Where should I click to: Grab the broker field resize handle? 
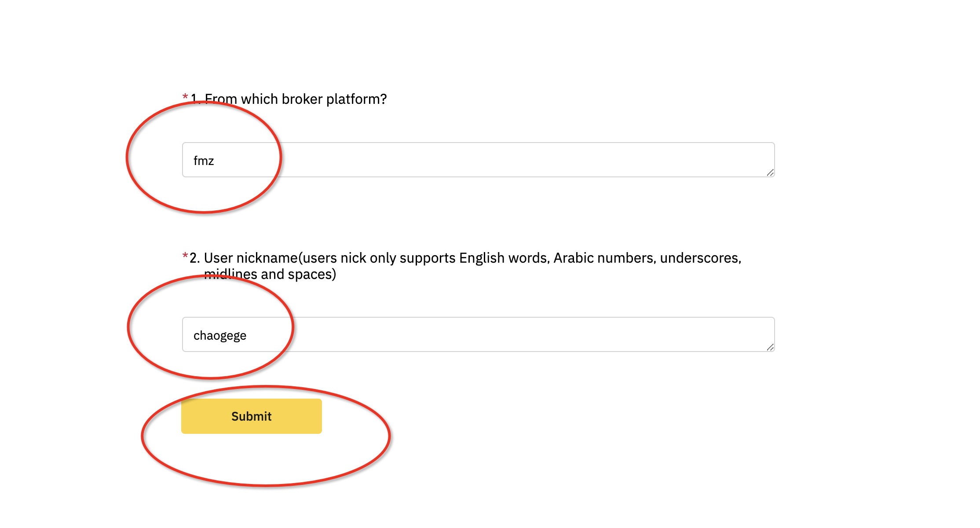click(x=770, y=172)
